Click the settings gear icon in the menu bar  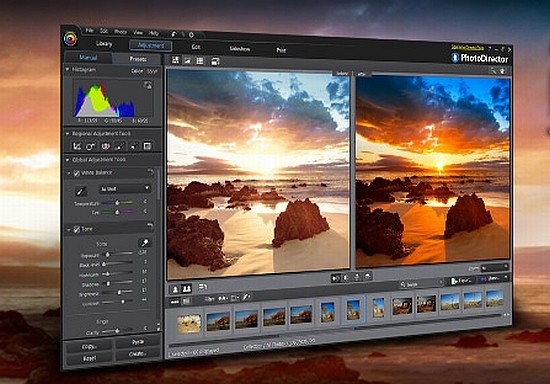(192, 35)
